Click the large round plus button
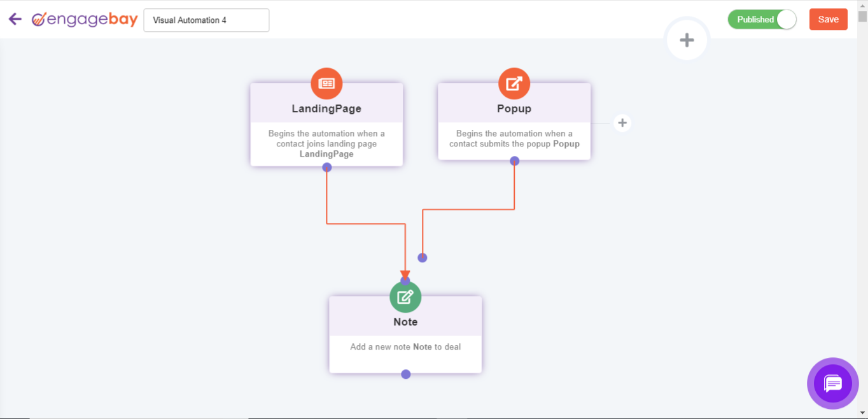The width and height of the screenshot is (868, 419). click(x=687, y=40)
